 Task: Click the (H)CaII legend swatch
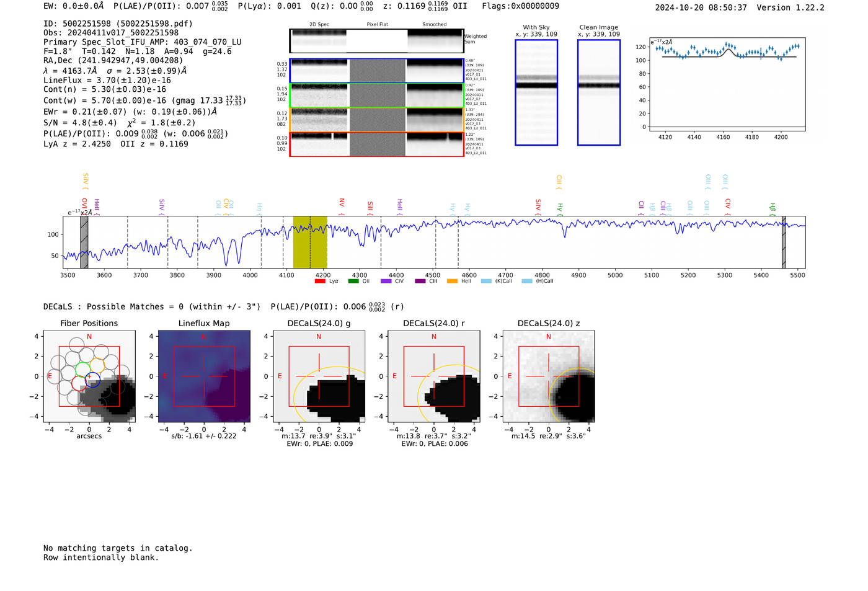[x=527, y=282]
